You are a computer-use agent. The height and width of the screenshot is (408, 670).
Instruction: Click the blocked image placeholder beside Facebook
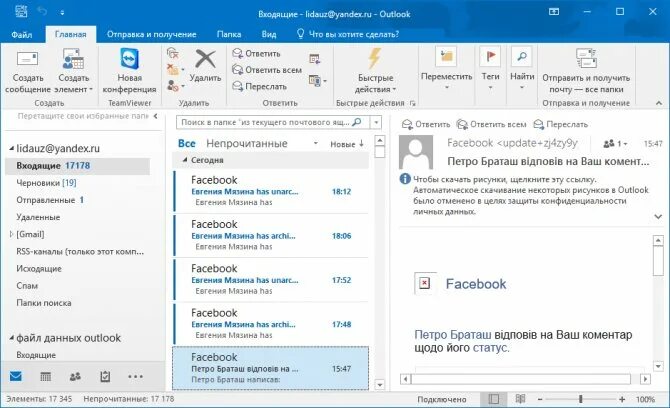click(425, 283)
